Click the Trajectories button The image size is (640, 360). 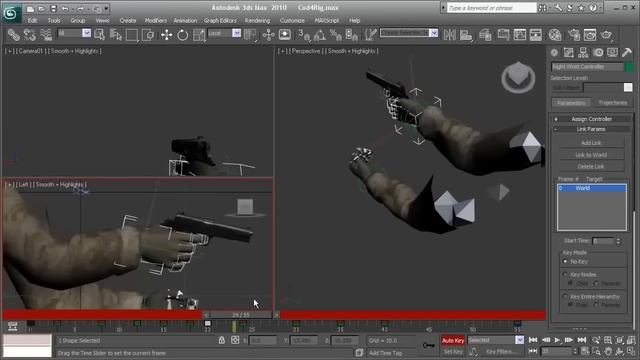click(612, 103)
